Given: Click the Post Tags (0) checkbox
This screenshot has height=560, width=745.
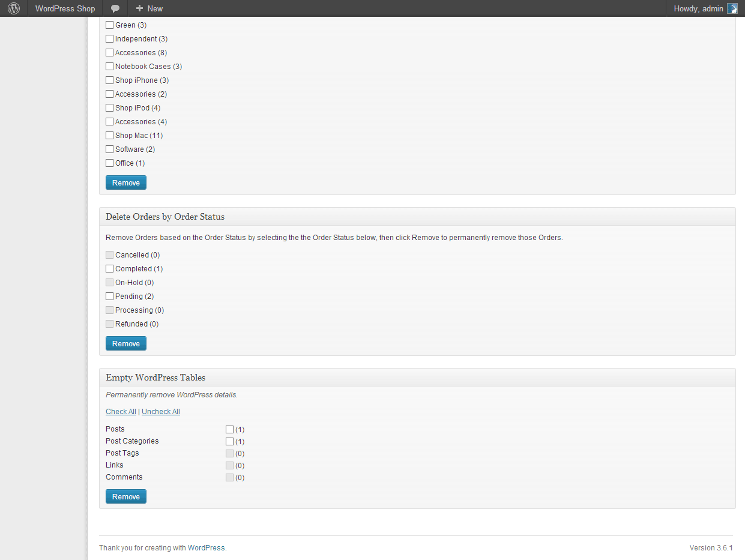Looking at the screenshot, I should click(x=229, y=453).
